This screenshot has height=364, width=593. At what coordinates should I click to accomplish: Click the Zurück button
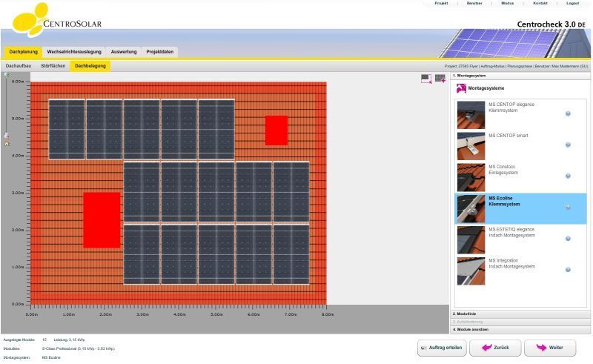click(x=495, y=348)
